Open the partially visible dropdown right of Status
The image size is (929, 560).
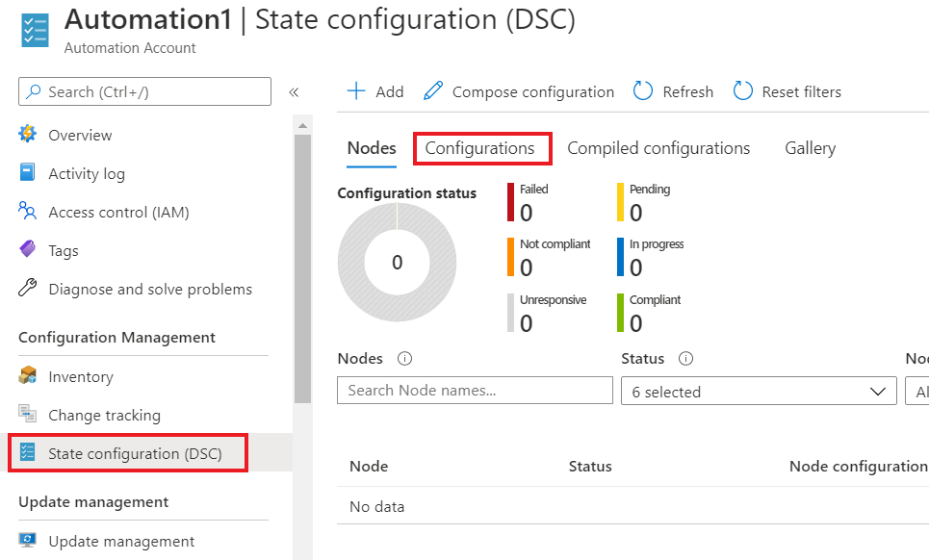click(916, 391)
